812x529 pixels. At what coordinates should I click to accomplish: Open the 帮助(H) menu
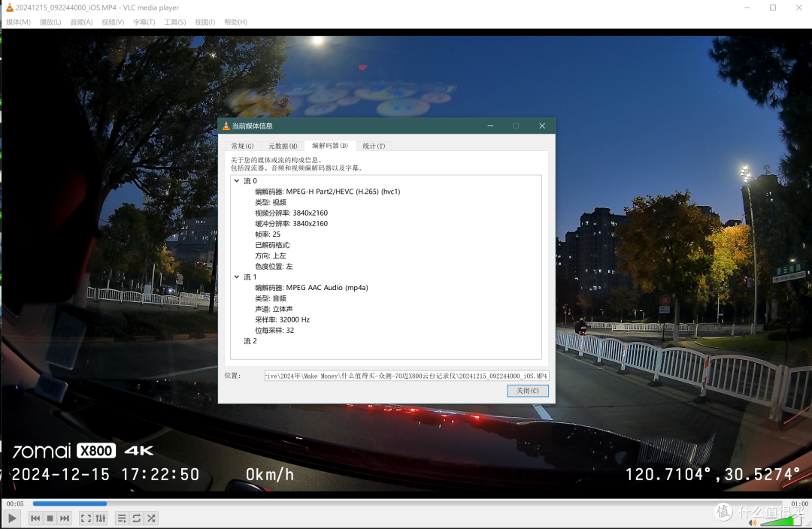235,22
